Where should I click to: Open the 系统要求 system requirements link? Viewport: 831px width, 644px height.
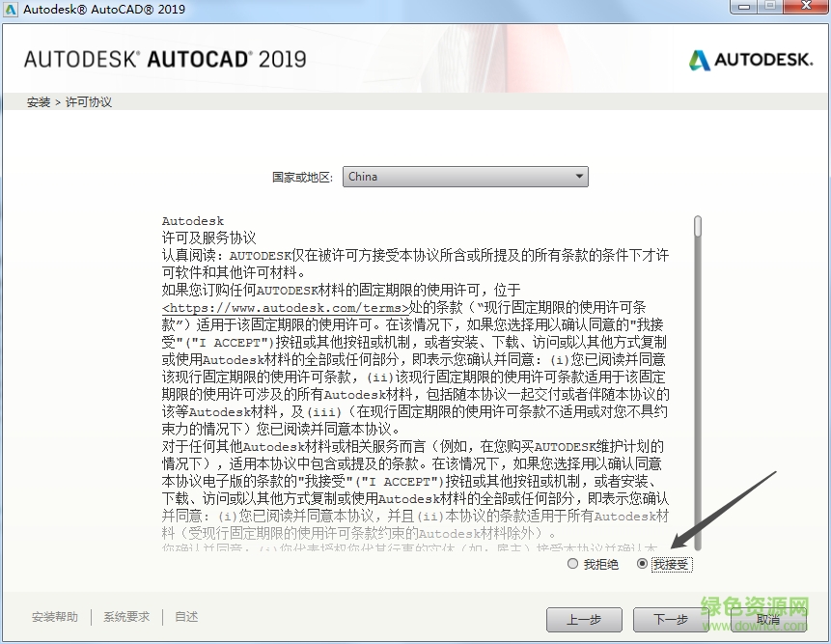(125, 615)
